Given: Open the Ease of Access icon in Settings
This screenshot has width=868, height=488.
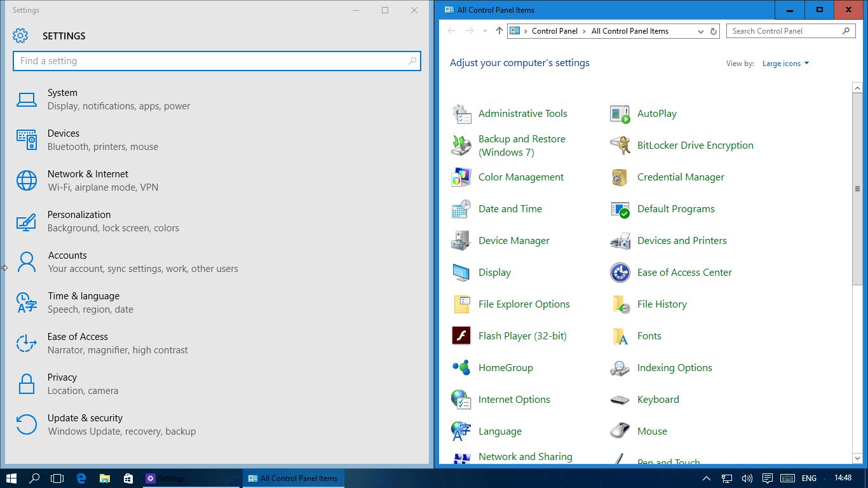Looking at the screenshot, I should pos(27,343).
